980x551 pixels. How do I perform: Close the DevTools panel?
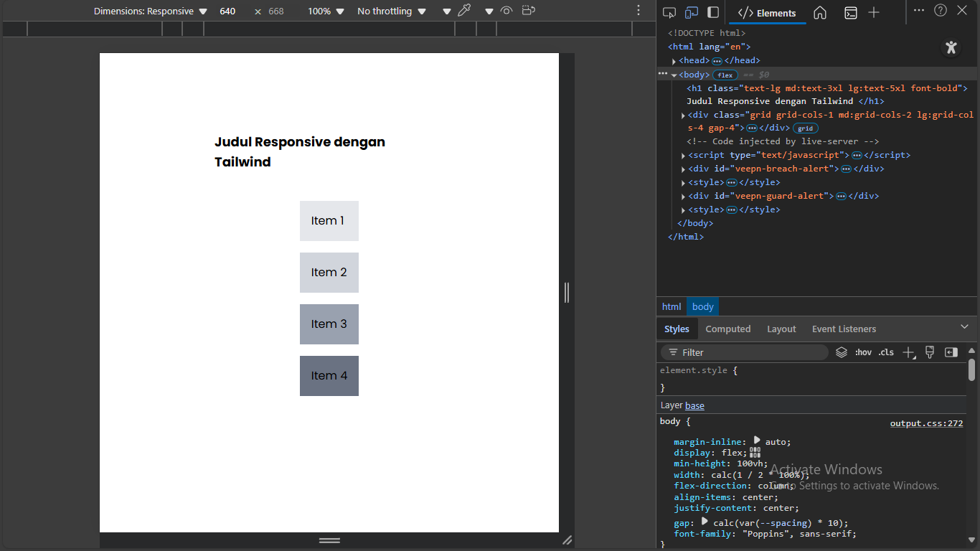tap(962, 10)
